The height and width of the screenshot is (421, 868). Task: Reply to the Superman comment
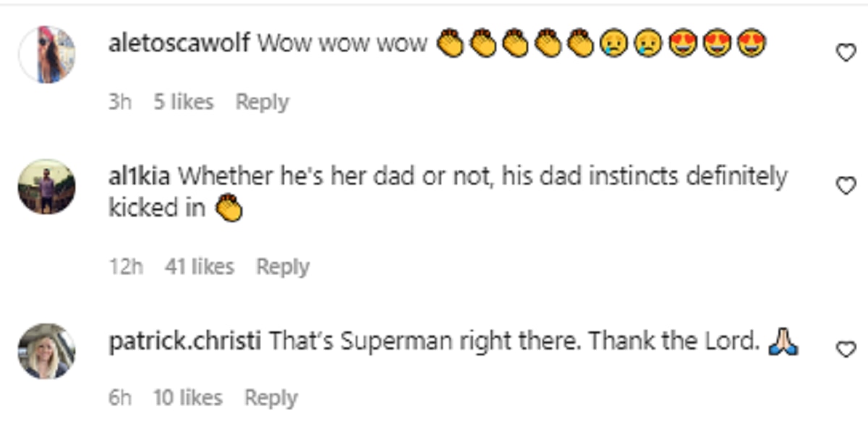271,397
